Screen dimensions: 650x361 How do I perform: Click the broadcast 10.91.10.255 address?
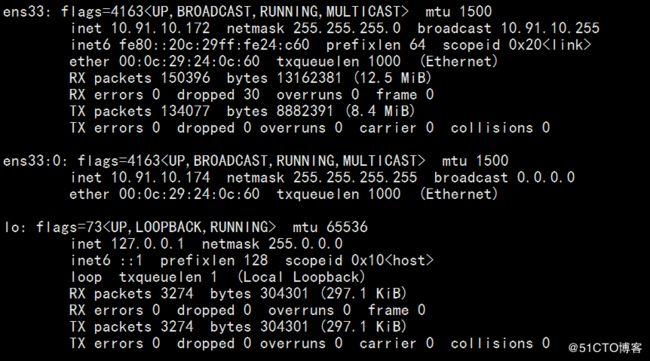click(550, 28)
